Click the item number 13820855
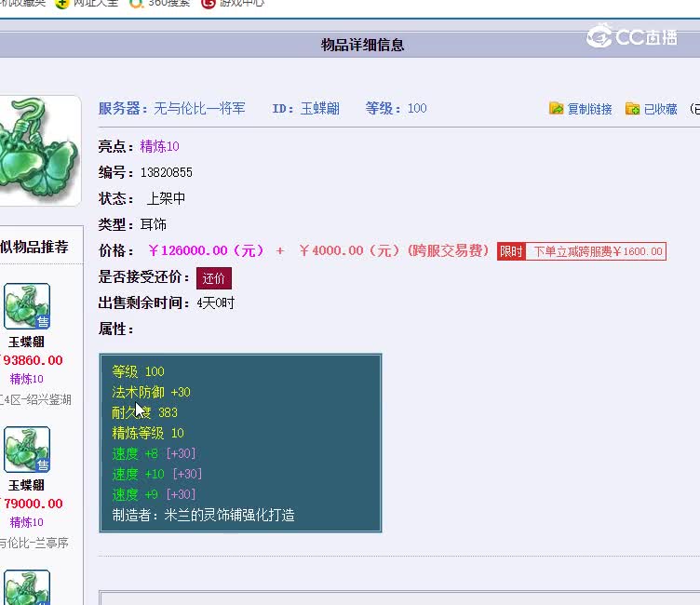Image resolution: width=700 pixels, height=605 pixels. click(166, 172)
